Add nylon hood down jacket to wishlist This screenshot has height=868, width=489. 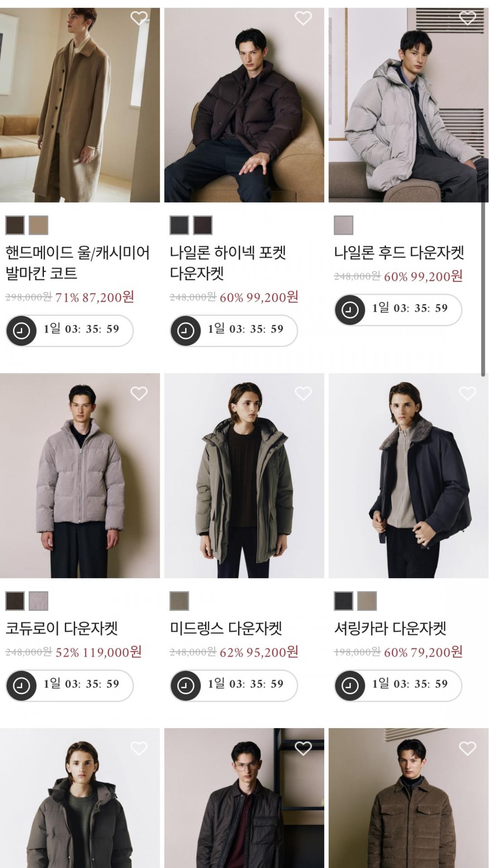468,18
